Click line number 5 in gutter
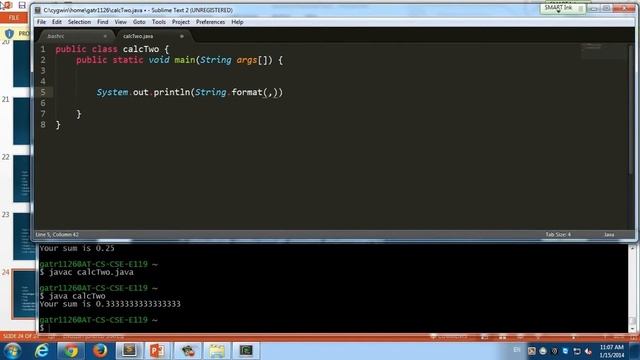 tap(43, 92)
